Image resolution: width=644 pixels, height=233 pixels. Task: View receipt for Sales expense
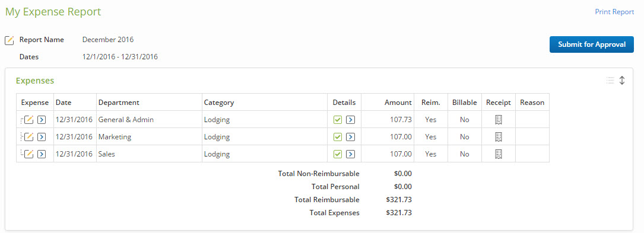tap(499, 154)
